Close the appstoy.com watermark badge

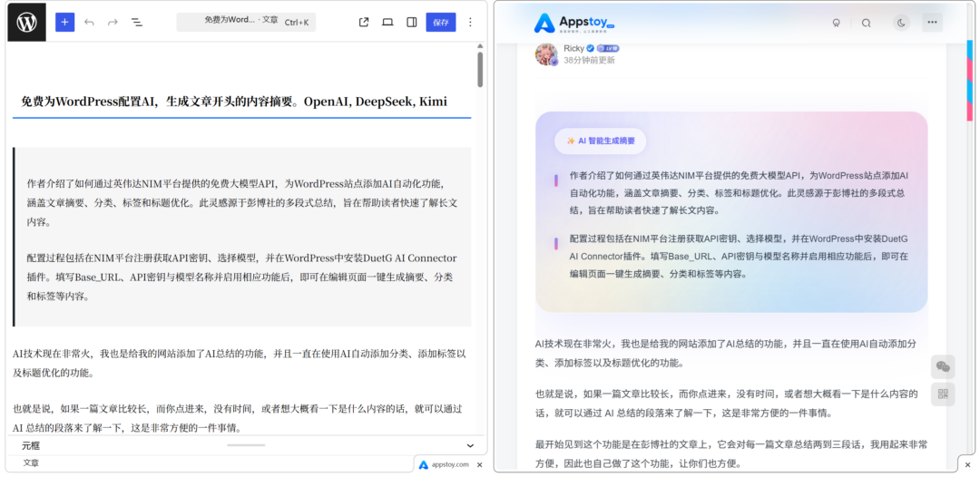(479, 464)
